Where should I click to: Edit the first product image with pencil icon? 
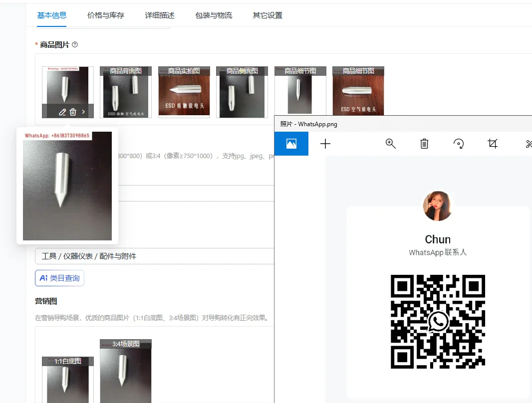point(62,112)
